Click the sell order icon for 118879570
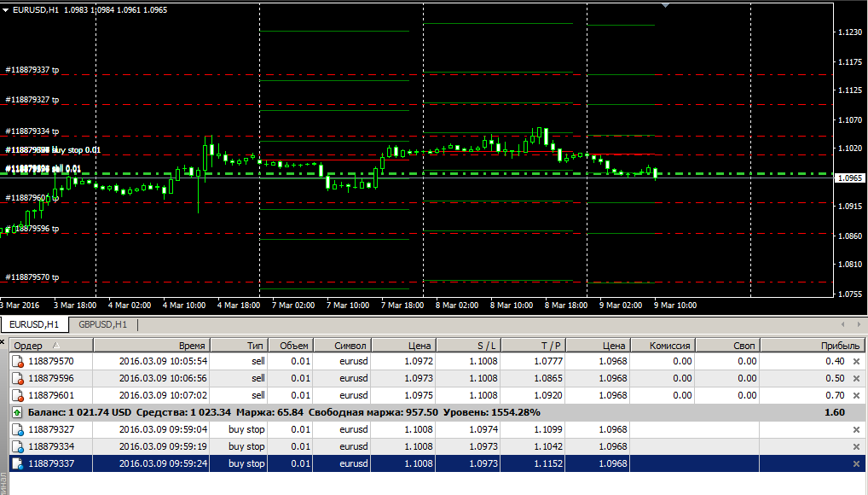 point(18,361)
